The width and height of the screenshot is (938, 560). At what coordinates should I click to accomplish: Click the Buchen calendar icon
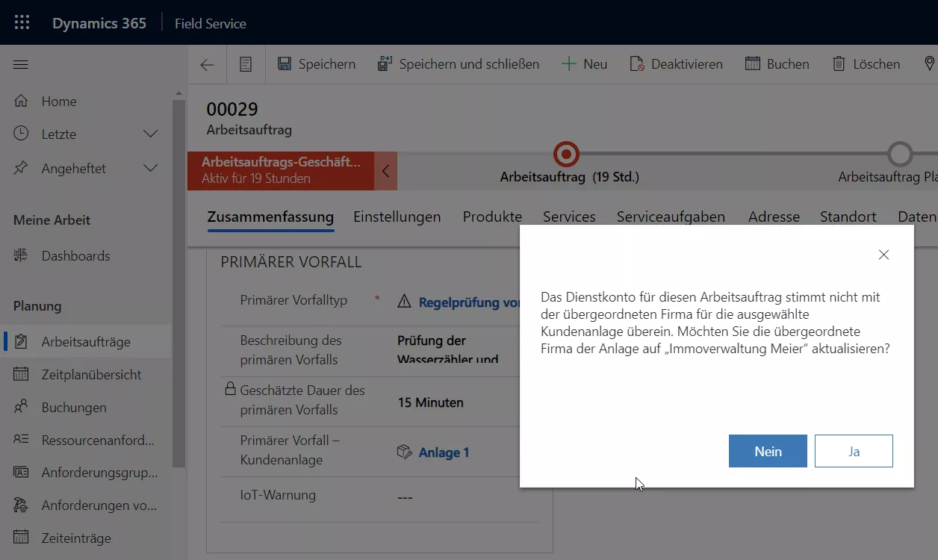[753, 64]
